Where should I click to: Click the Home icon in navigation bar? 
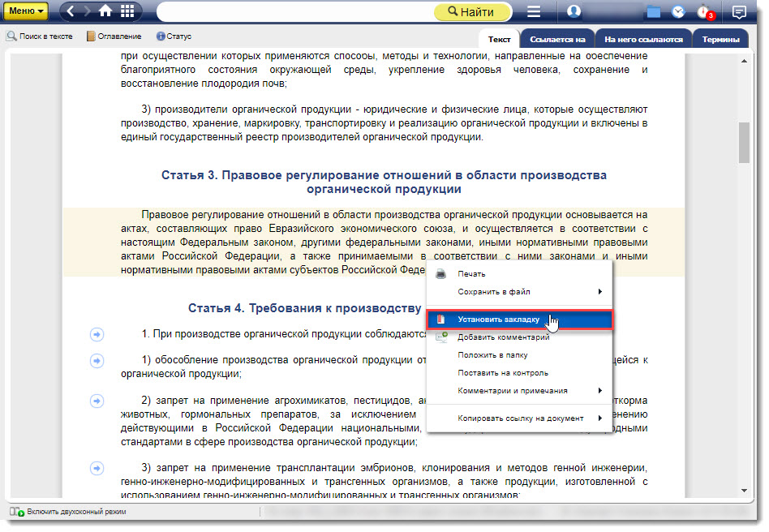pos(105,11)
